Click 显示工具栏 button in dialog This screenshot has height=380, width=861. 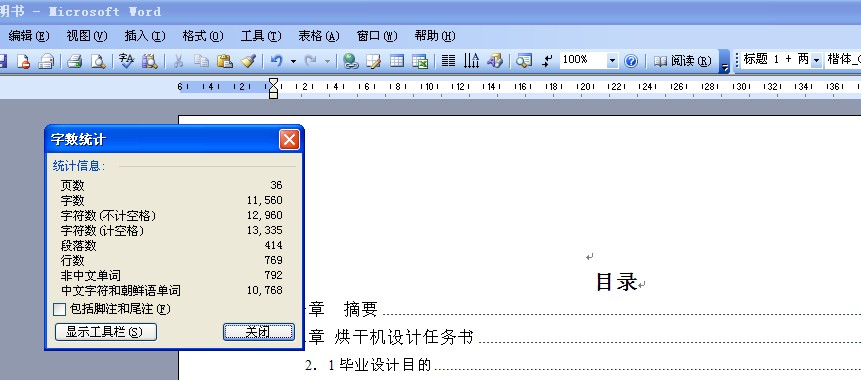tap(106, 332)
